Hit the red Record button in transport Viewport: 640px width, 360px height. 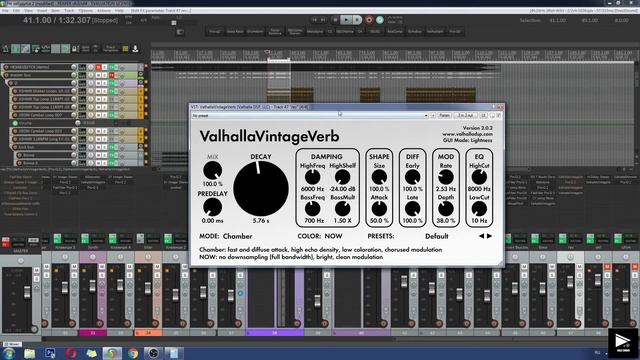click(x=369, y=20)
